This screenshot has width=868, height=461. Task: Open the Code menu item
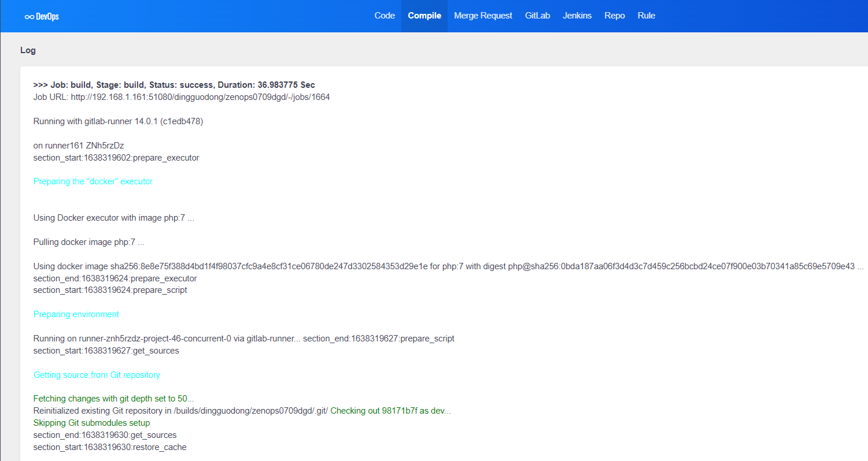pos(385,16)
